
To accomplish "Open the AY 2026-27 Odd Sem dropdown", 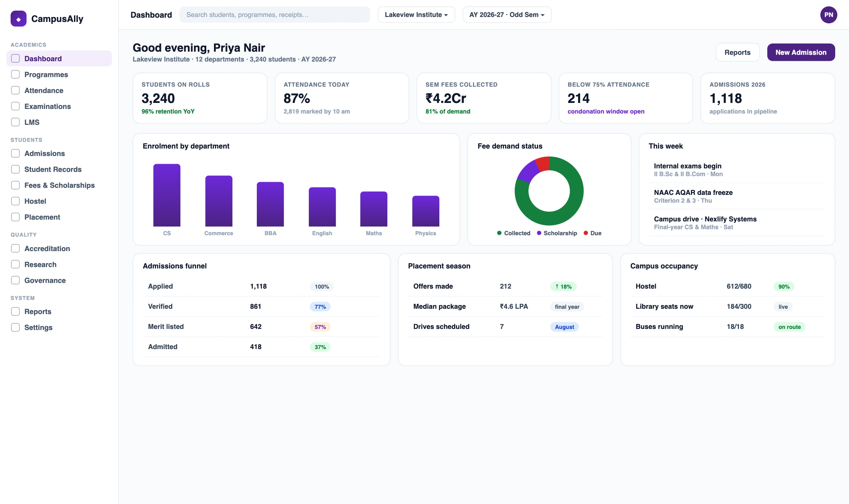I will click(507, 15).
